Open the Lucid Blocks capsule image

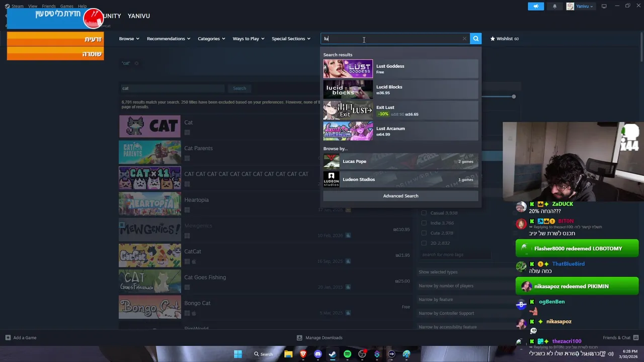coord(348,89)
